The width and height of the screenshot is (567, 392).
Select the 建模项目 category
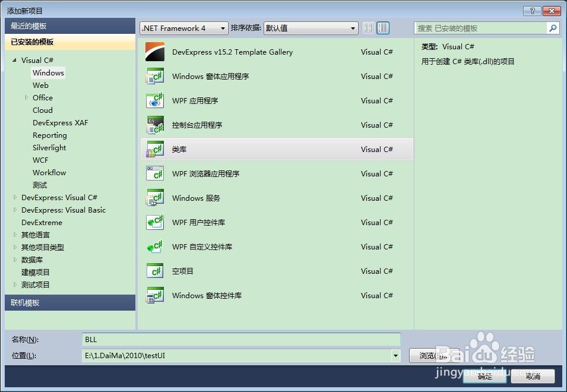pyautogui.click(x=36, y=272)
